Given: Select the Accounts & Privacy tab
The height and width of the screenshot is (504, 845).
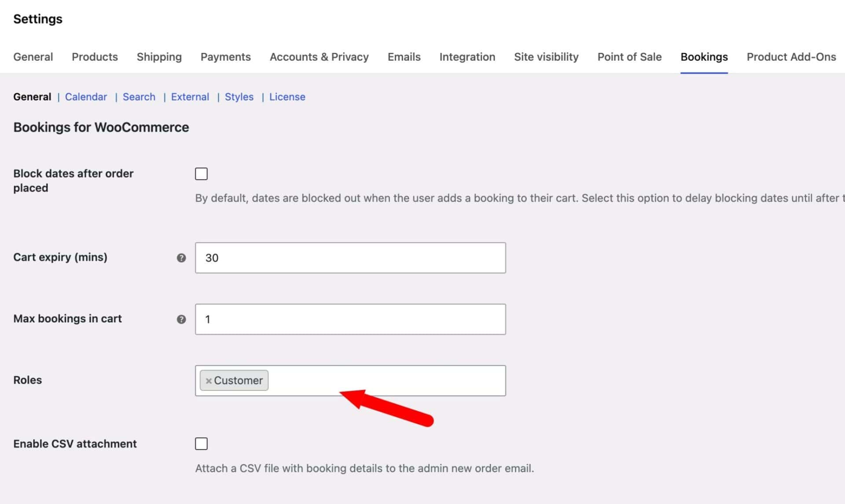Looking at the screenshot, I should pyautogui.click(x=319, y=57).
